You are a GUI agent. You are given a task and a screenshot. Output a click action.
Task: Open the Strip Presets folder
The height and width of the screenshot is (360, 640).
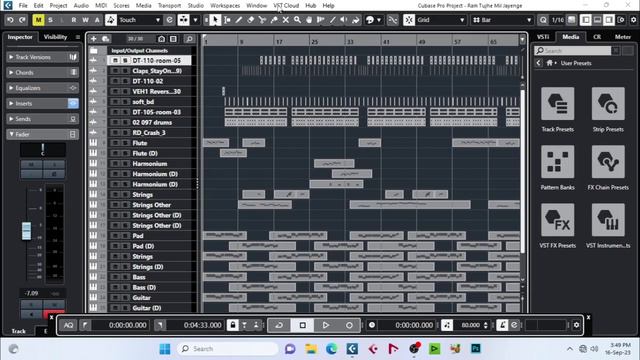click(608, 104)
